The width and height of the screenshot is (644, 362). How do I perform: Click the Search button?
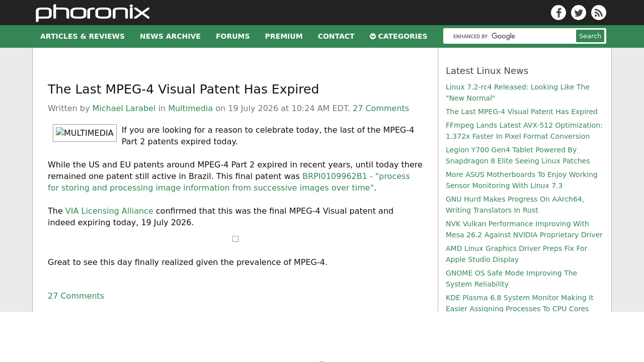590,36
